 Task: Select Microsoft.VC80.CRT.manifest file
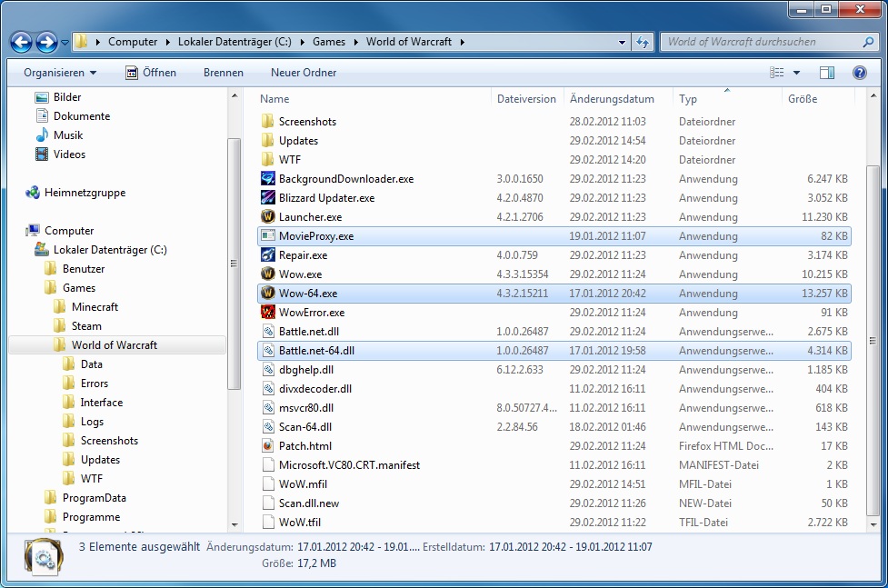(342, 465)
